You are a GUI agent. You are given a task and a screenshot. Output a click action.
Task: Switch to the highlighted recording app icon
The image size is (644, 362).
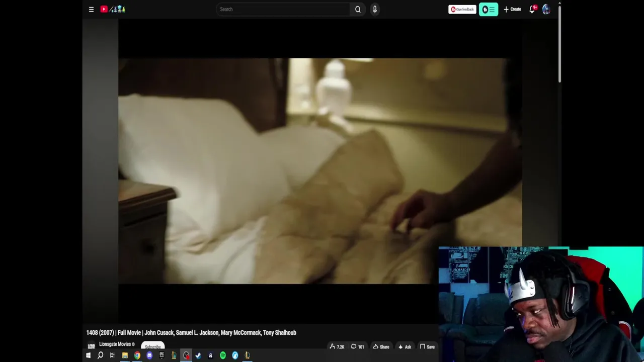pos(186,355)
